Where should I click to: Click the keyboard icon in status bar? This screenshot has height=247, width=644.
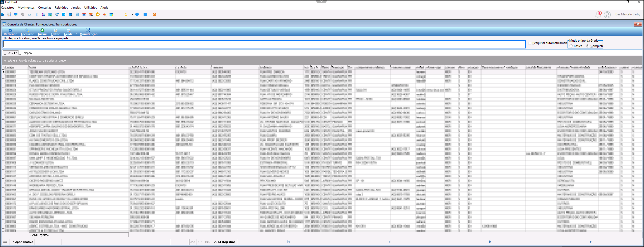[x=5, y=242]
